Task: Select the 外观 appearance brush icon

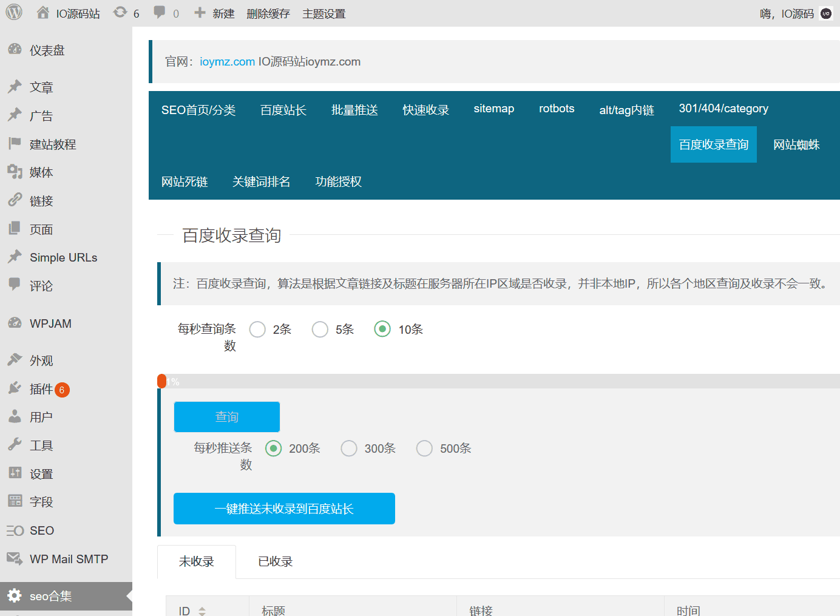Action: coord(15,360)
